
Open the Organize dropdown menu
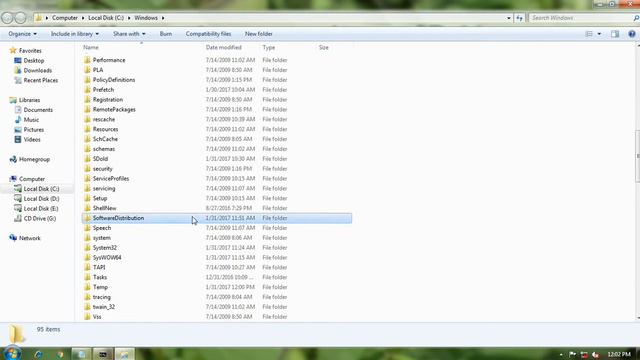(22, 34)
